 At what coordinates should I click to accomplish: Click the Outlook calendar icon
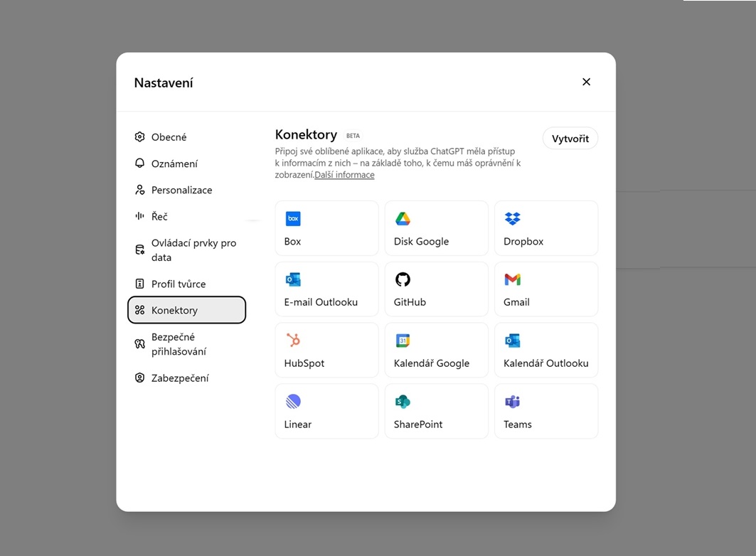(x=513, y=341)
